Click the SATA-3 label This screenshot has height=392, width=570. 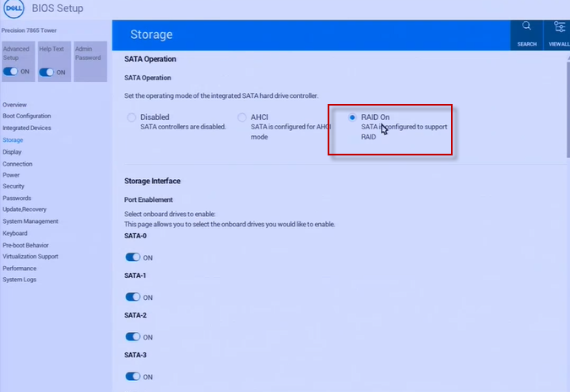click(135, 355)
